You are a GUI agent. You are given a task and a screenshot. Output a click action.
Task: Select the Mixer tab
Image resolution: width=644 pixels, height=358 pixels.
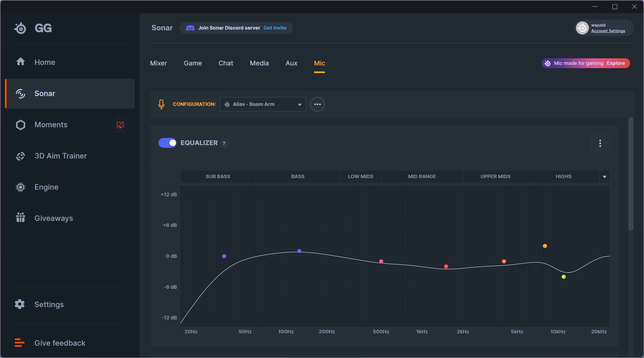(158, 63)
